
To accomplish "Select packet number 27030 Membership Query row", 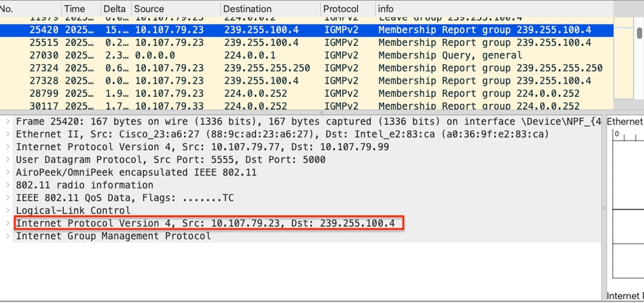I will [x=258, y=55].
